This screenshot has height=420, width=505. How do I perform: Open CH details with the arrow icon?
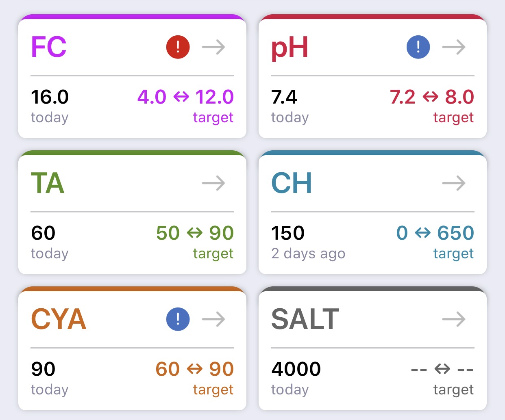point(454,183)
